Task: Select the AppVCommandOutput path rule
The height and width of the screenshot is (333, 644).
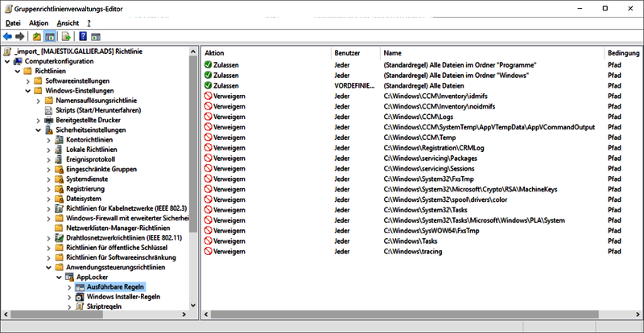Action: [x=489, y=127]
